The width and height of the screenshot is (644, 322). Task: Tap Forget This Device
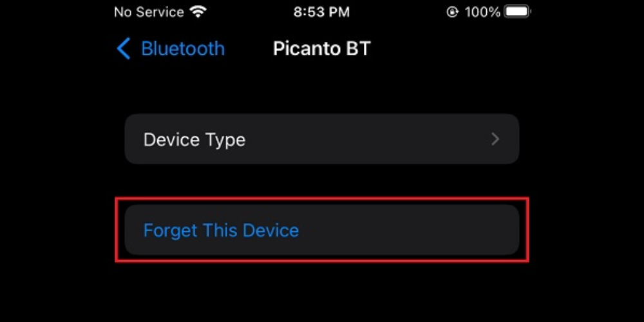pyautogui.click(x=322, y=230)
